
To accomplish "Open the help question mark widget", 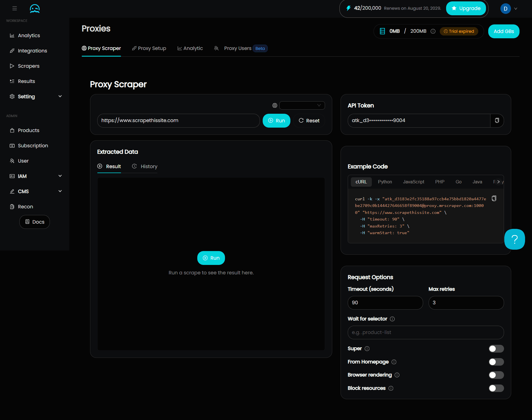I will pyautogui.click(x=515, y=239).
